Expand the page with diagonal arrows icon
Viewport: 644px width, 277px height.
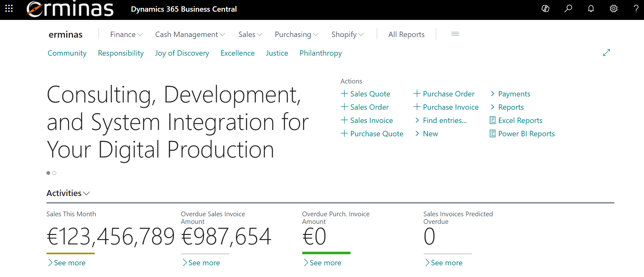tap(606, 52)
